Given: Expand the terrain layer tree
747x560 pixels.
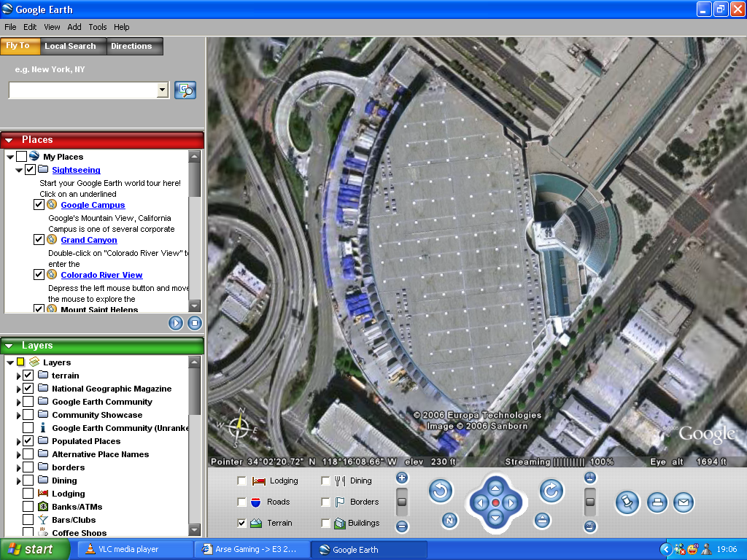Looking at the screenshot, I should point(19,376).
